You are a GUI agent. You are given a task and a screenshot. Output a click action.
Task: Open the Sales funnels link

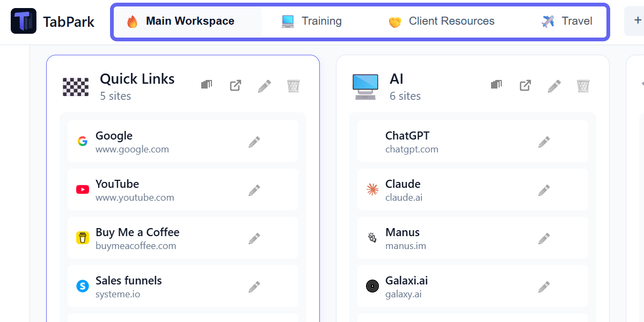[x=183, y=287]
